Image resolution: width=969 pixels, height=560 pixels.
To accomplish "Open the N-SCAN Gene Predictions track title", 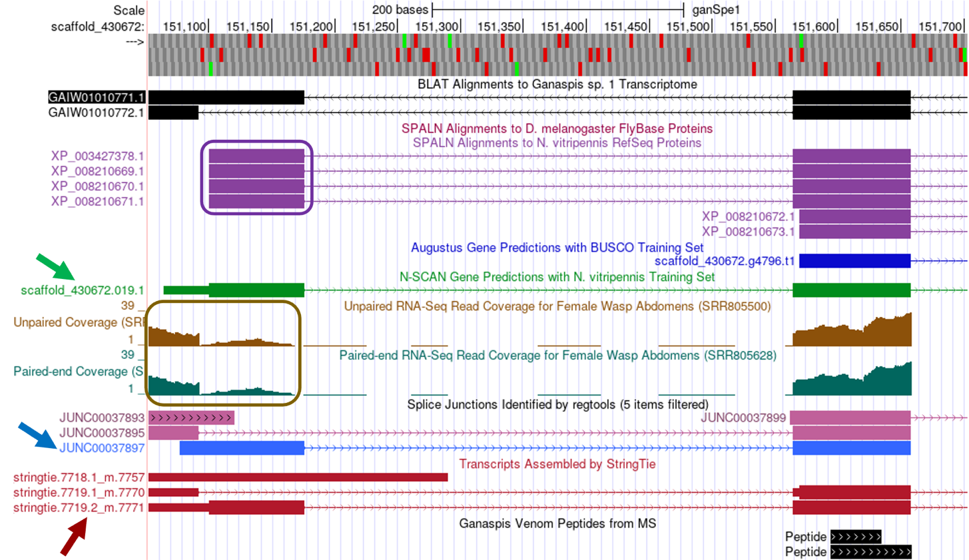I will pos(557,277).
